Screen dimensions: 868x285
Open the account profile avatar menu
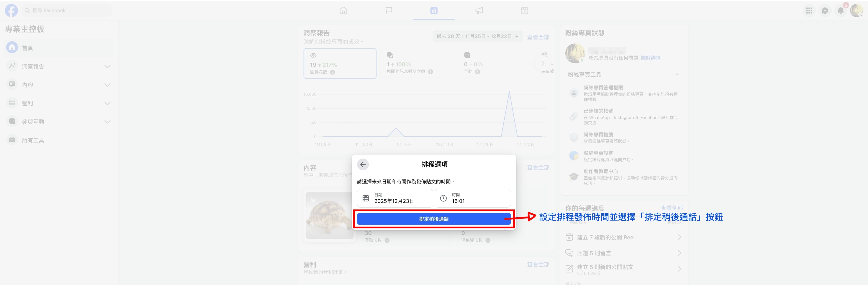[x=856, y=11]
